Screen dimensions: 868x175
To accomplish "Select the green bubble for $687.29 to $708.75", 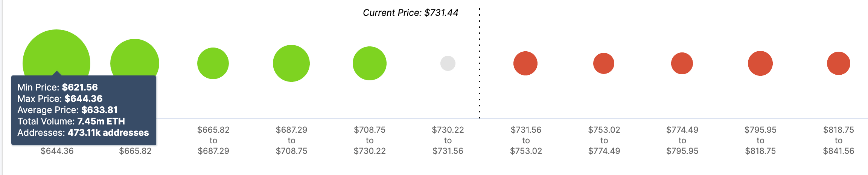I will click(291, 63).
